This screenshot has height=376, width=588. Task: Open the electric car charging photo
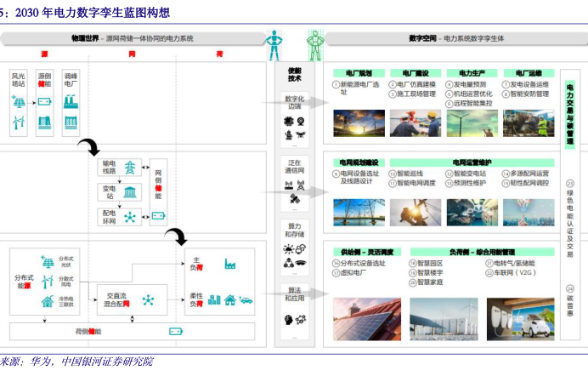point(521,319)
